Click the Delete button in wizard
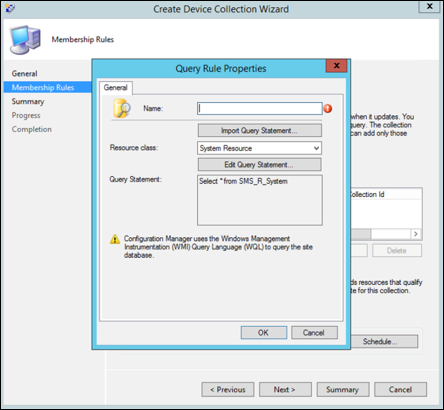444x410 pixels. click(x=397, y=251)
